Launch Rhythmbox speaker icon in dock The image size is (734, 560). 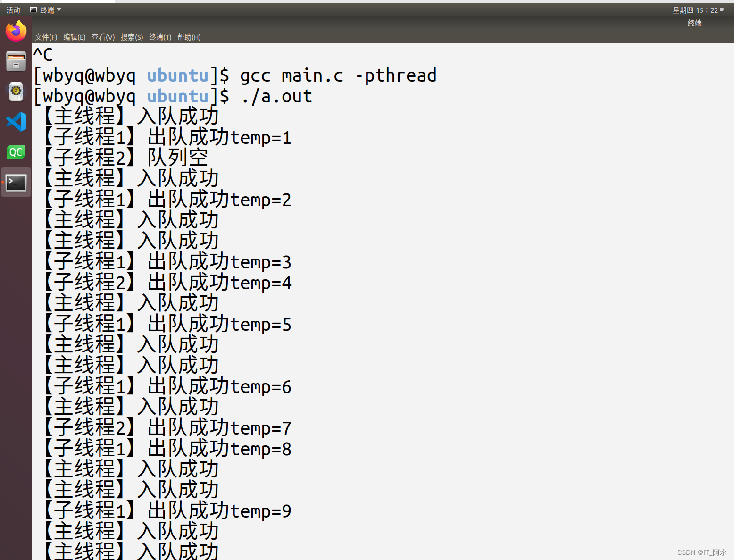[x=16, y=92]
